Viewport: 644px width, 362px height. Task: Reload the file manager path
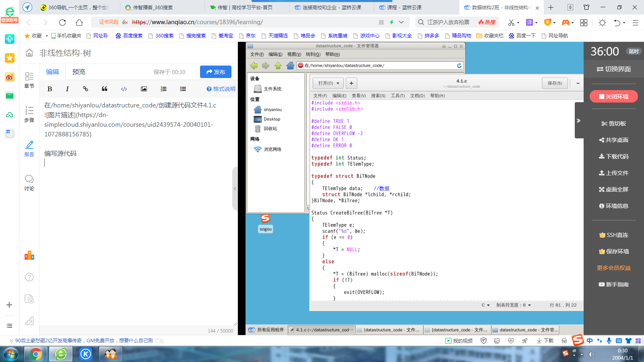click(459, 66)
